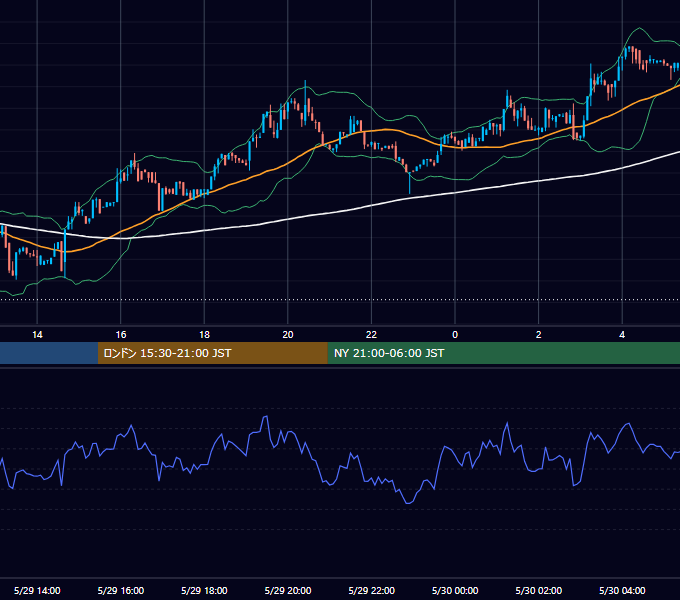
Task: Click the 5/29 16:00 label on oscillator axis
Action: pos(121,590)
